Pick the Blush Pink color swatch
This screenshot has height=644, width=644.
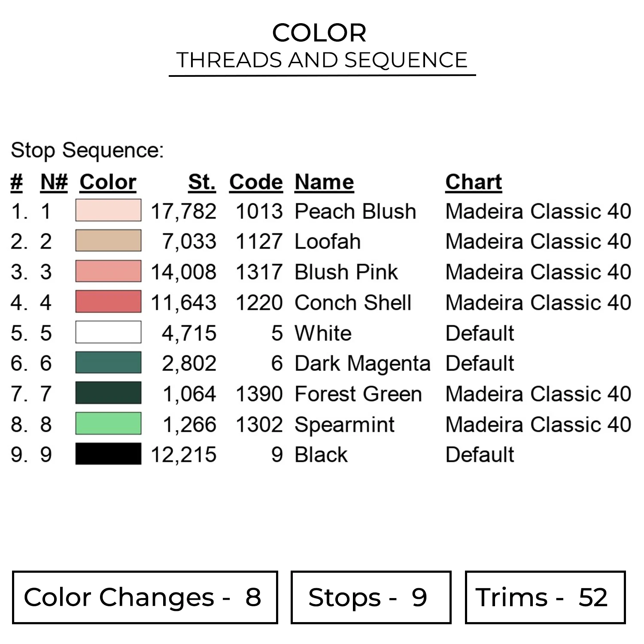[x=108, y=271]
